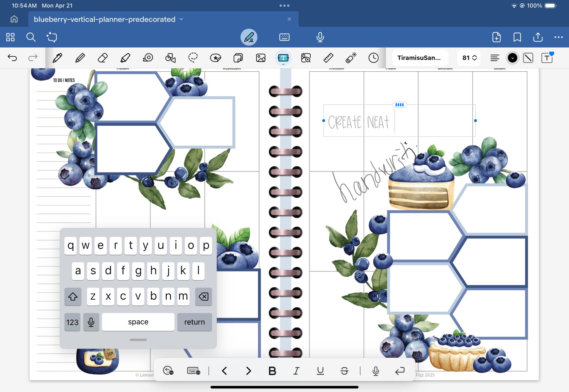Tap the undo arrow
The width and height of the screenshot is (569, 392).
pos(13,58)
